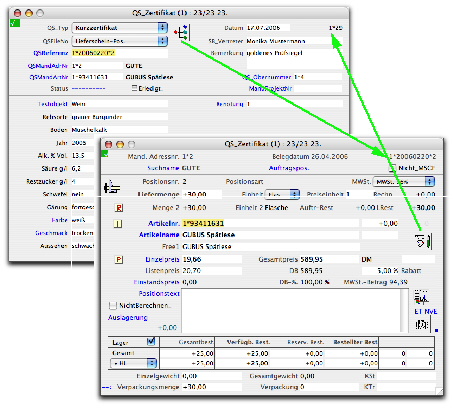Click the Positionstext area vertical scrollbar
The image size is (453, 410).
[x=405, y=310]
